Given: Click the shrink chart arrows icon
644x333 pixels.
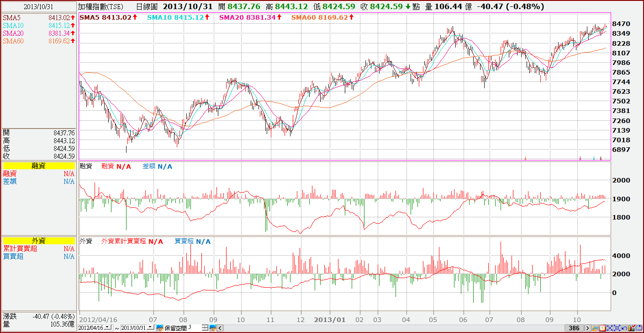Looking at the screenshot, I should tap(610, 328).
